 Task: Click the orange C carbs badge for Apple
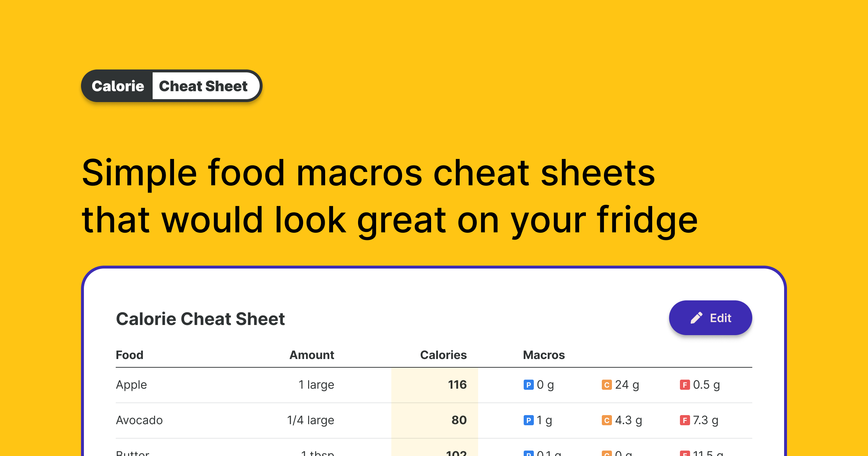(607, 385)
